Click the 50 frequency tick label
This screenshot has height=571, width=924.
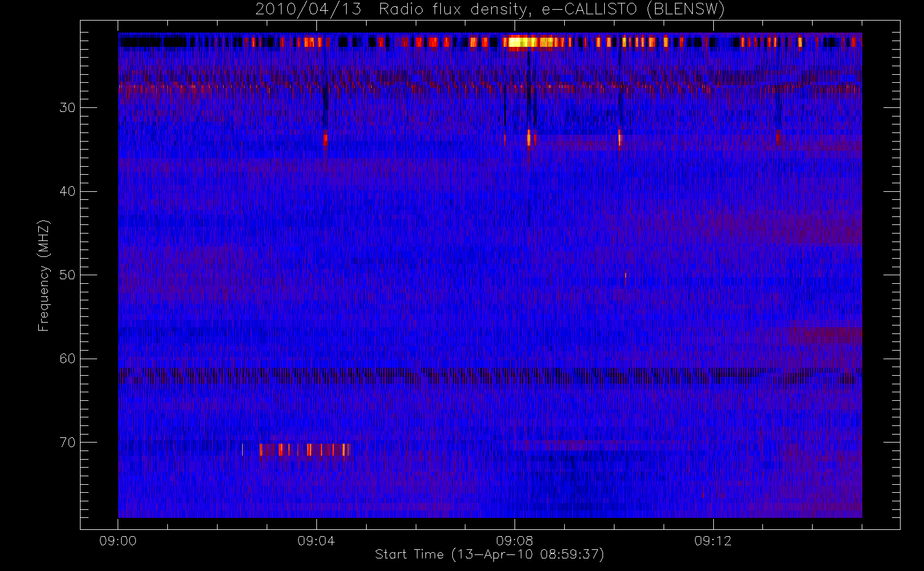tap(67, 275)
